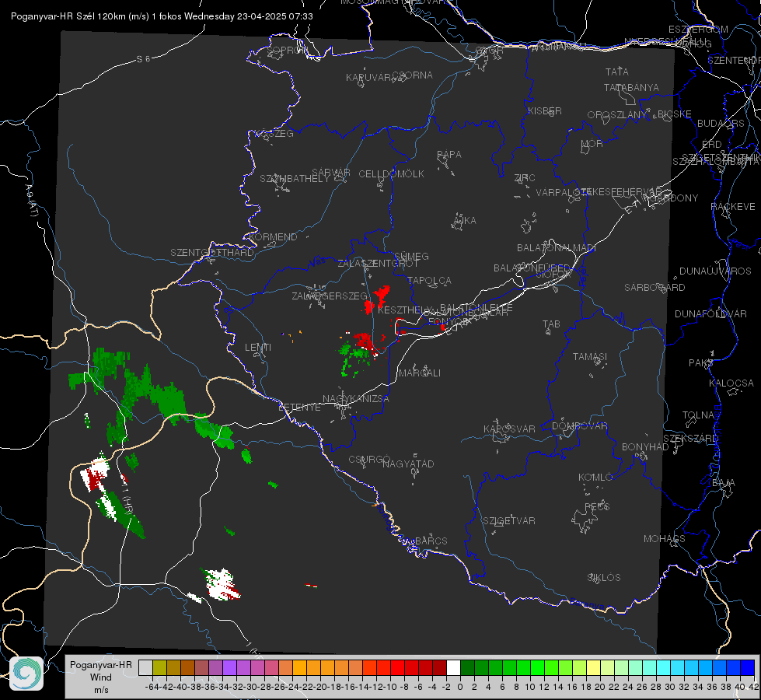Click the swirl logo icon beside the legend
The height and width of the screenshot is (700, 761).
[26, 674]
